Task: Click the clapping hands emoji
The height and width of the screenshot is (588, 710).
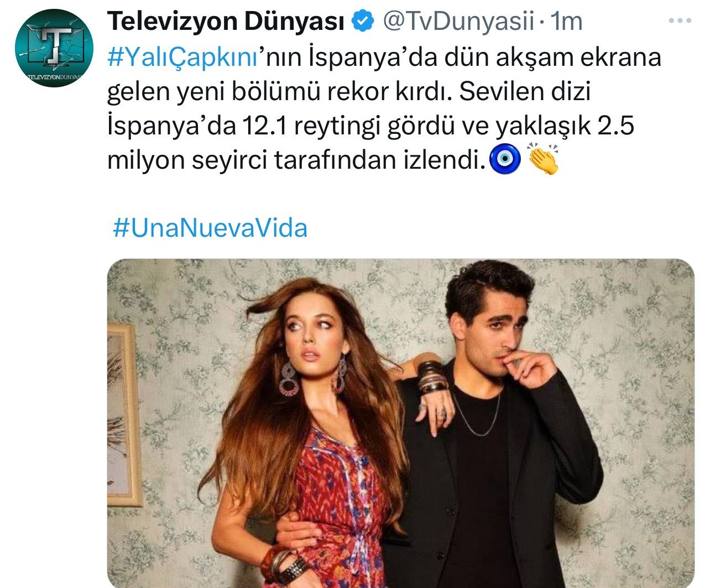Action: point(544,159)
